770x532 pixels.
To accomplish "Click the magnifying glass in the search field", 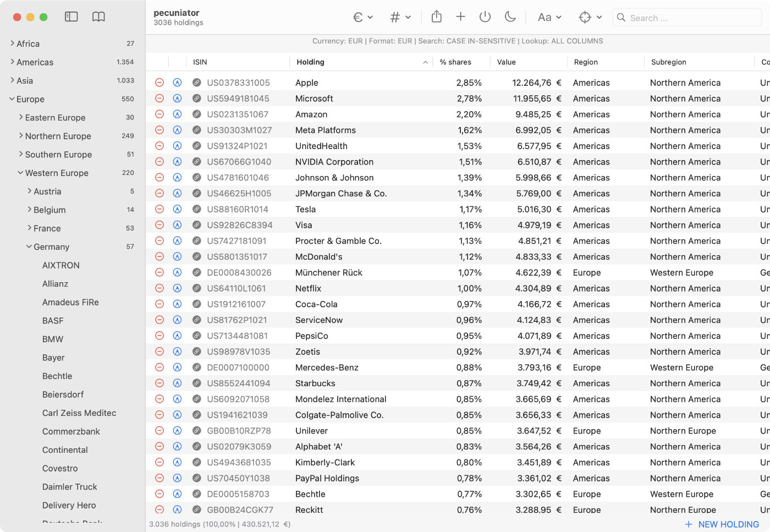I will click(x=621, y=18).
